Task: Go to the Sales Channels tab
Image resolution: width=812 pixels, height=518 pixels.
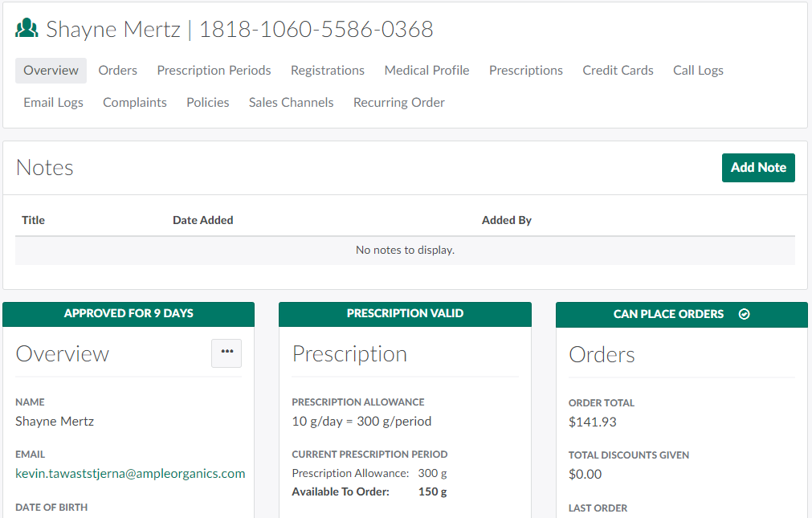Action: pyautogui.click(x=291, y=103)
